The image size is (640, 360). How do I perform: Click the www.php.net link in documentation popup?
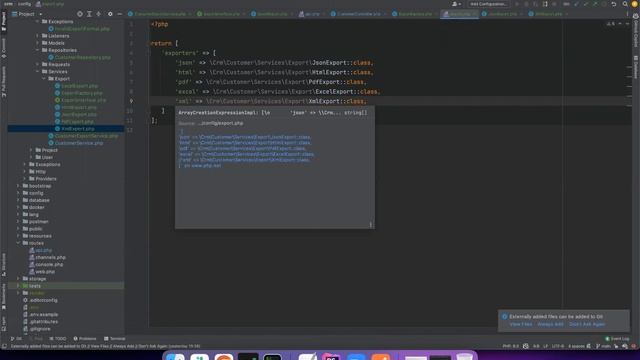click(x=206, y=166)
